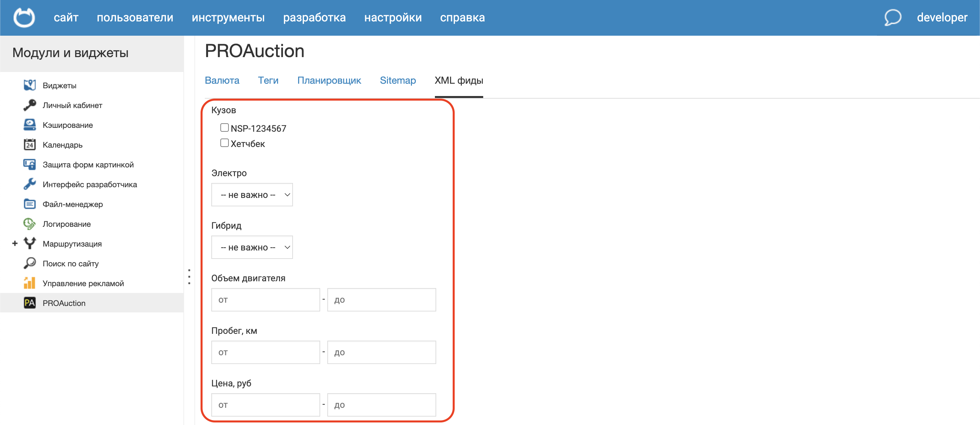Open the разработка menu
The image size is (980, 425).
point(315,18)
